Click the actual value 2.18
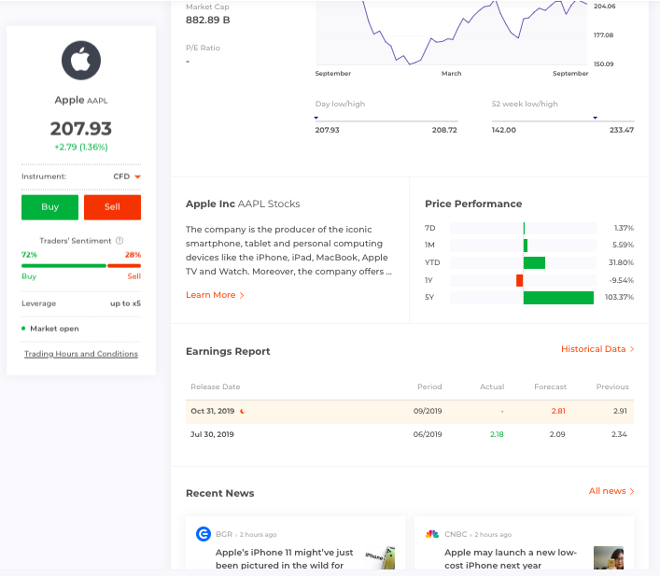Image resolution: width=660 pixels, height=576 pixels. tap(497, 434)
